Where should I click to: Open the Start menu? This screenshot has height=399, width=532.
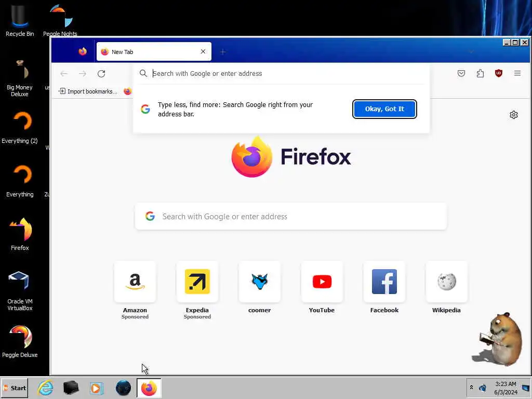click(15, 388)
